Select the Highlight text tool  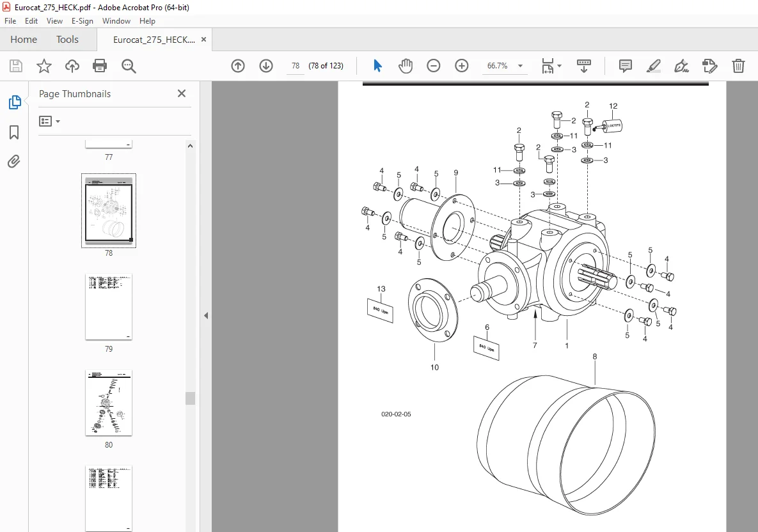point(654,66)
